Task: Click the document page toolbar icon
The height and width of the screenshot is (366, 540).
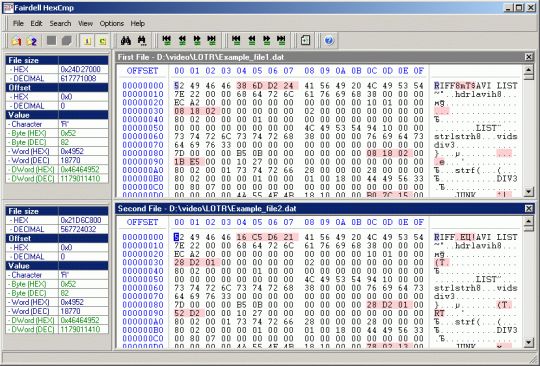Action: pyautogui.click(x=305, y=41)
